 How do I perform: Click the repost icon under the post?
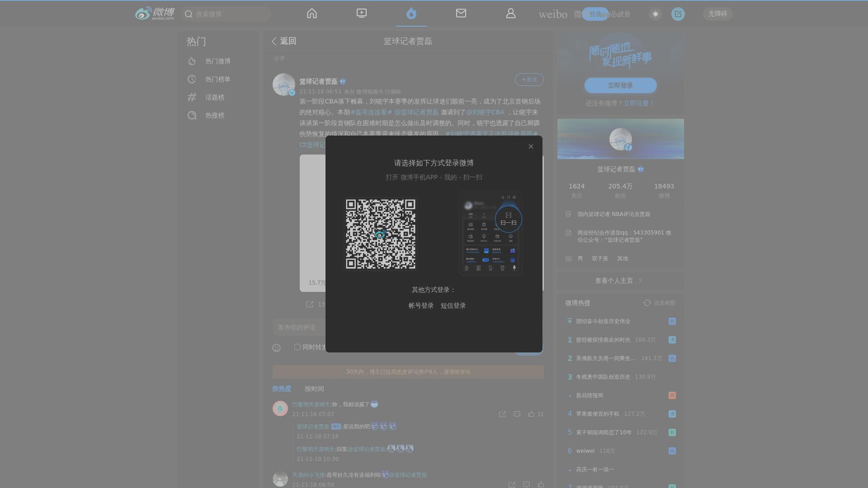click(310, 305)
